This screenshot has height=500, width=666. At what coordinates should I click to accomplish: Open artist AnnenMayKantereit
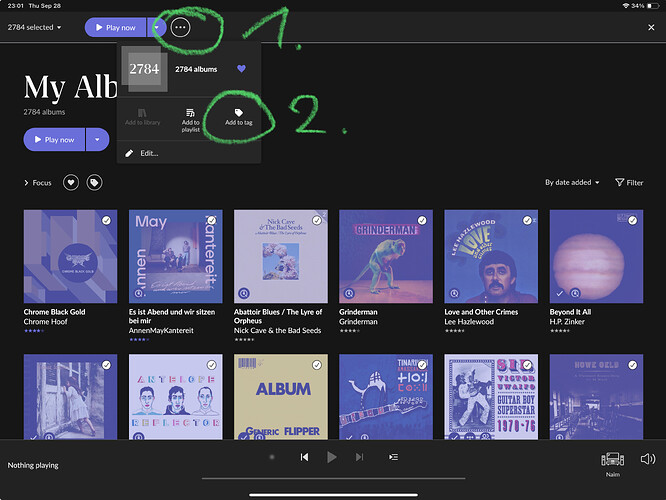(161, 331)
